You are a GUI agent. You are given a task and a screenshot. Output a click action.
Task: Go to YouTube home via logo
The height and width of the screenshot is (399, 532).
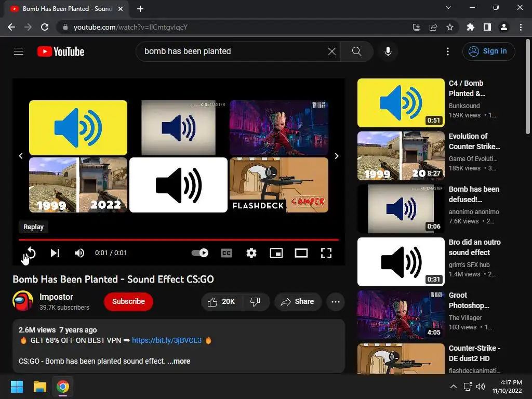click(x=61, y=51)
